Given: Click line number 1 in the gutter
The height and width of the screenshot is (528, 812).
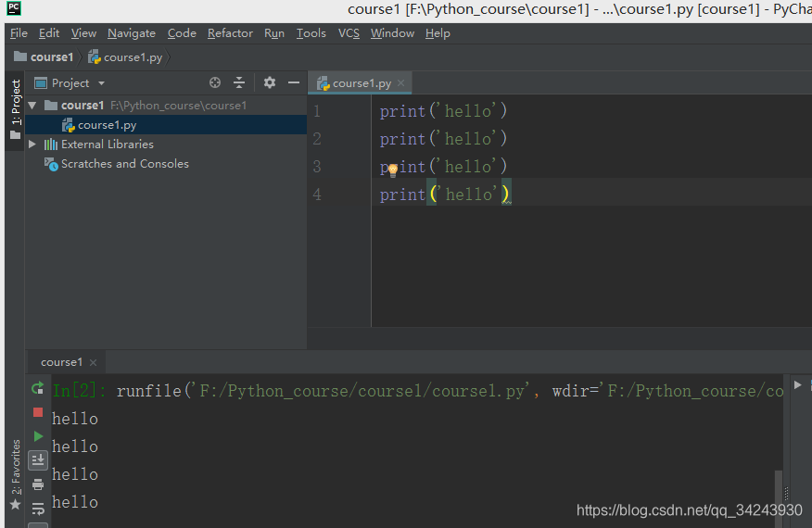Looking at the screenshot, I should point(317,111).
